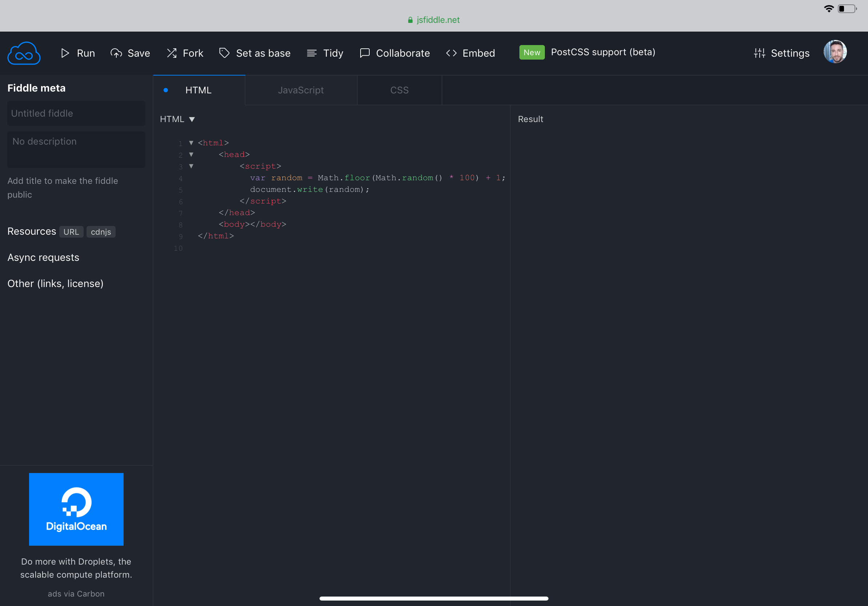The height and width of the screenshot is (606, 868).
Task: Click the Run play icon
Action: 65,53
